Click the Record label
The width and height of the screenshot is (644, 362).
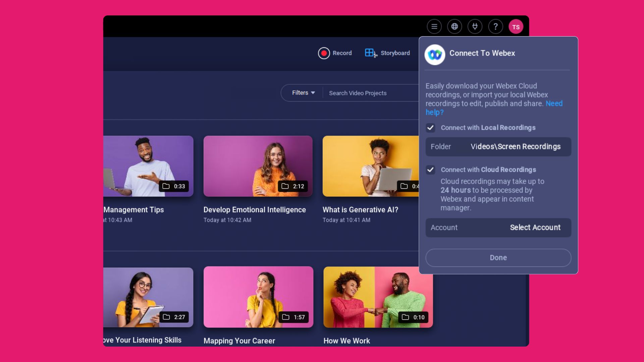[342, 53]
